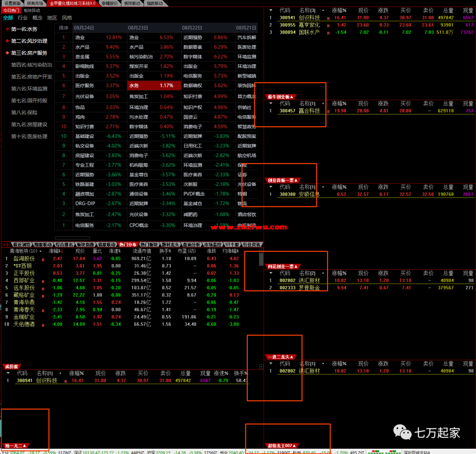Select 近期强势 6.86% in 08月22日 column
Image resolution: width=476 pixels, height=454 pixels.
pos(208,37)
